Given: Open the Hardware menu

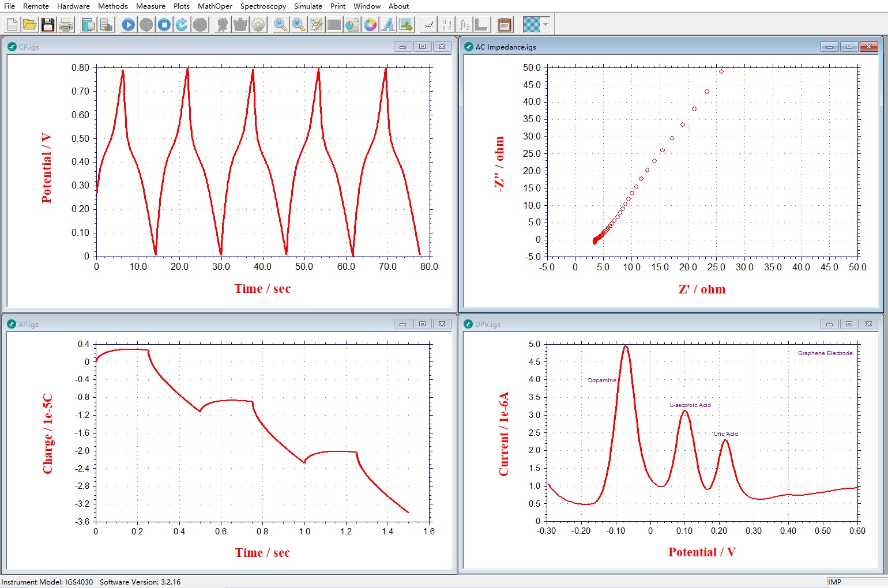Looking at the screenshot, I should pyautogui.click(x=73, y=6).
